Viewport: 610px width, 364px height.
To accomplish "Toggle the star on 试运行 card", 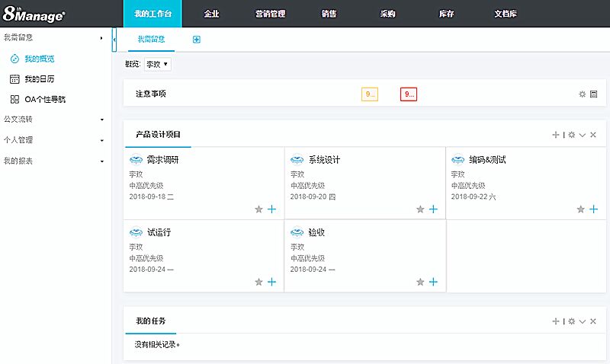I will [x=258, y=282].
